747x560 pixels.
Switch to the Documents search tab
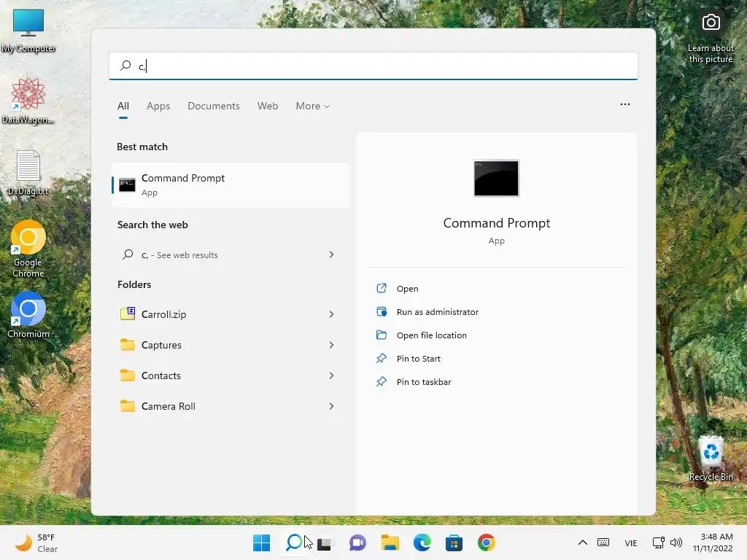click(214, 106)
